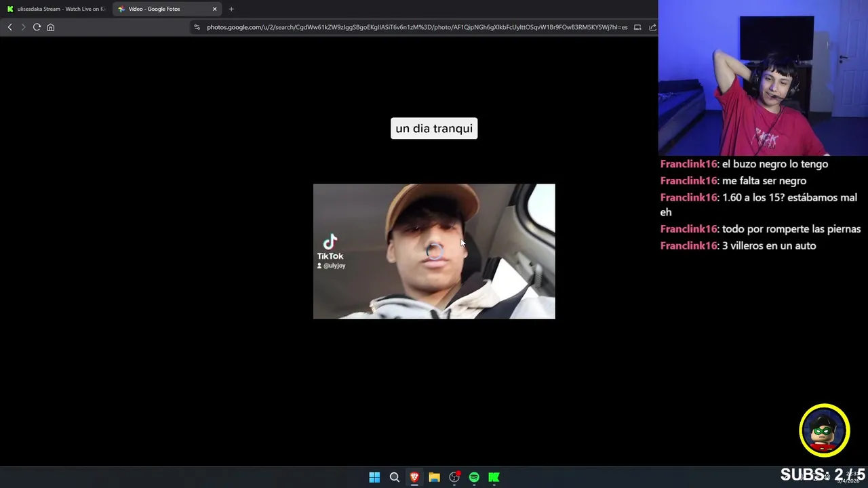Select the Video - Google Fotos tab
The height and width of the screenshot is (488, 868).
click(167, 9)
